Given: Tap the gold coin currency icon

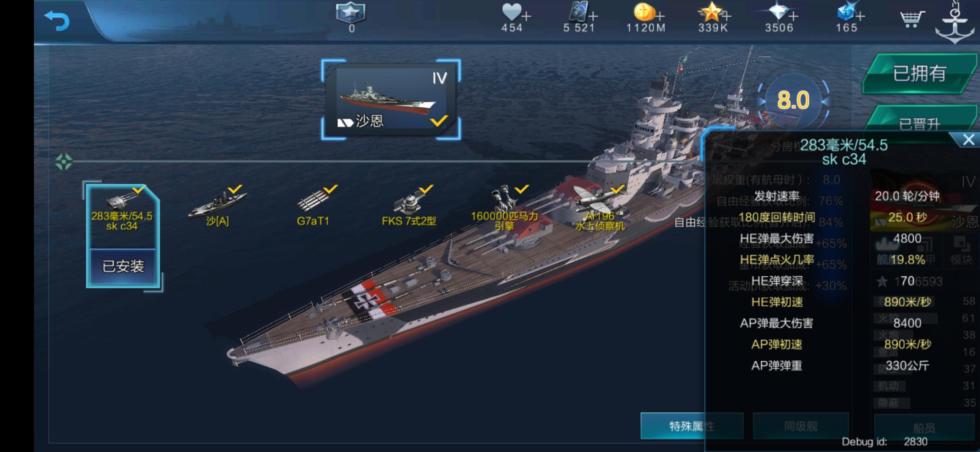Looking at the screenshot, I should click(x=644, y=13).
